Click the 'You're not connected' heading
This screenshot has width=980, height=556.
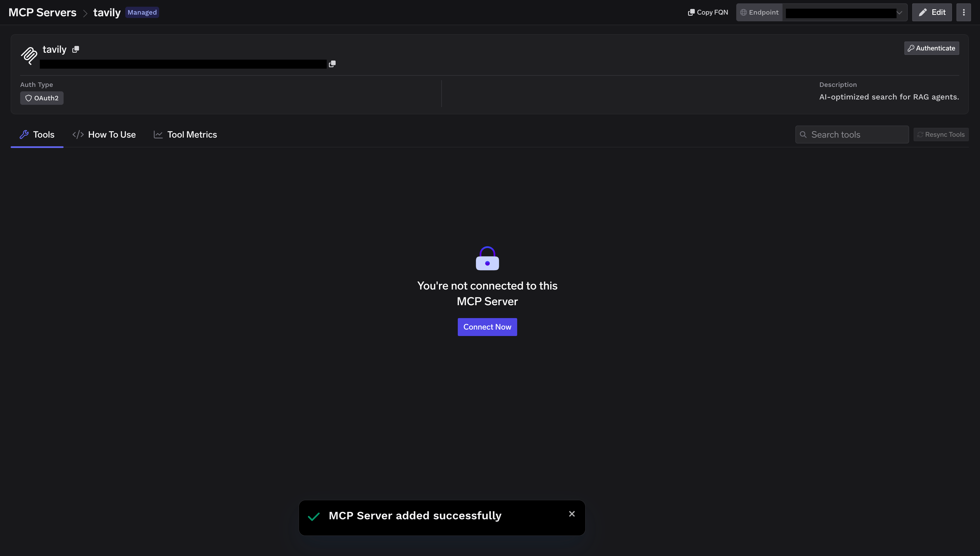487,293
